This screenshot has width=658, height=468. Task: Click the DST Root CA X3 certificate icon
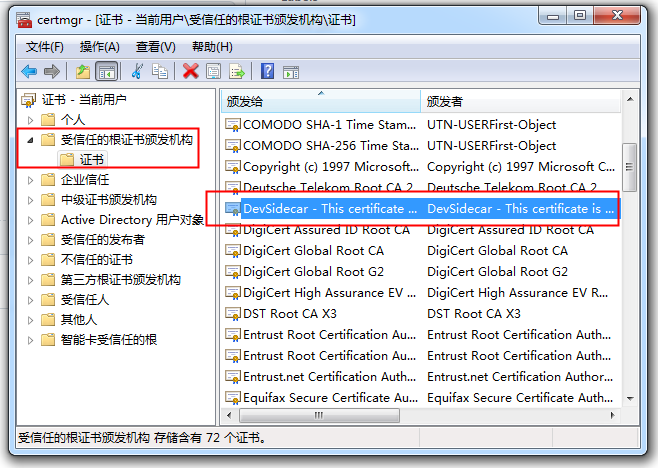pos(233,314)
